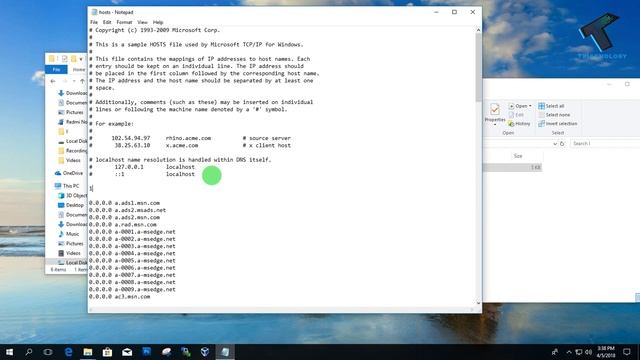Click the Edit button in Explorer ribbon
Screen dimensions: 640x360
coord(516,115)
